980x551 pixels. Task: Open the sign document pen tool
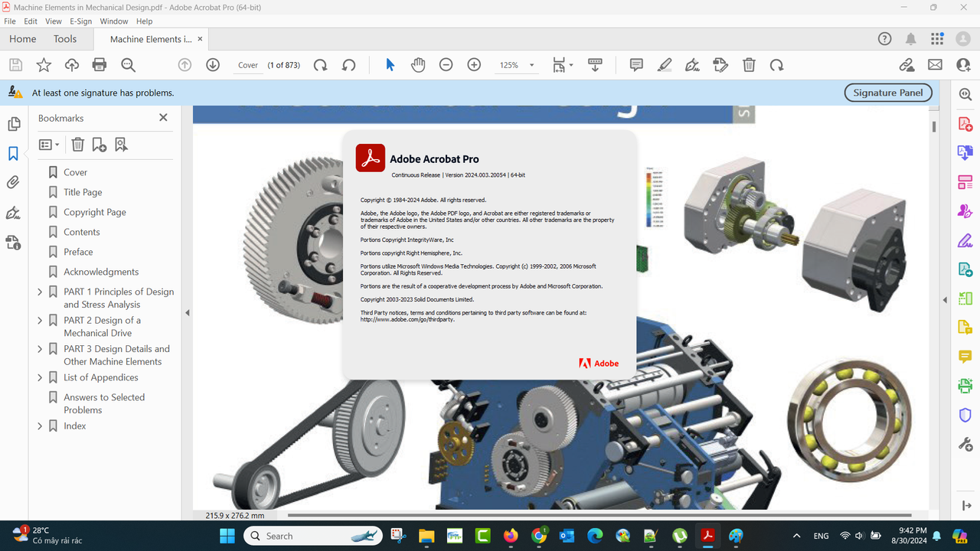693,65
